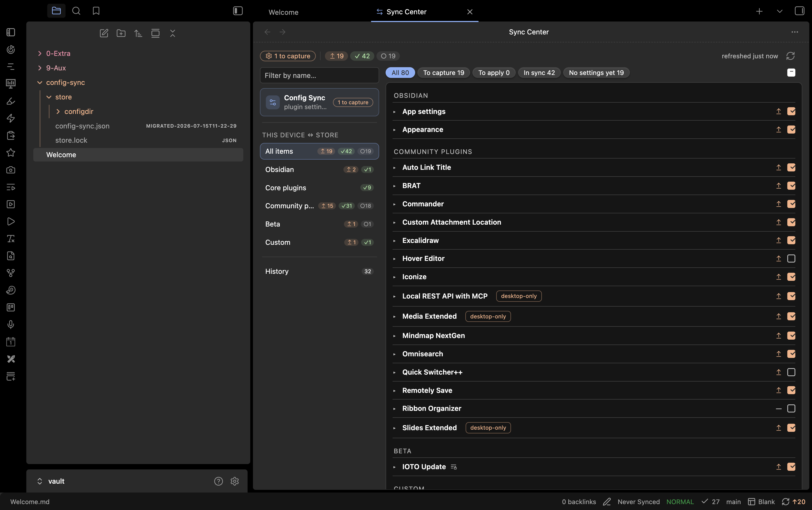This screenshot has height=510, width=812.
Task: Expand the configdir folder
Action: (58, 112)
